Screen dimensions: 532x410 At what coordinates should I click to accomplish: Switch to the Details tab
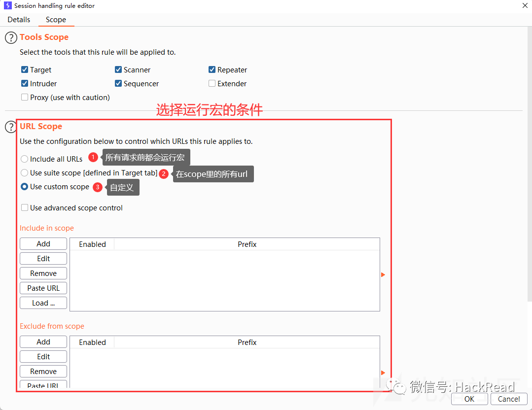click(19, 20)
